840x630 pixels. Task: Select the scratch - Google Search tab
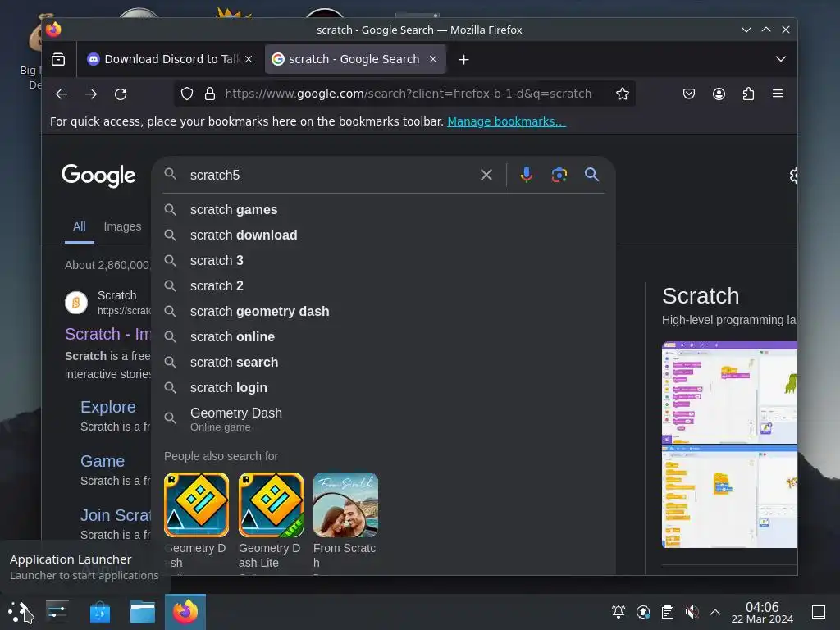[x=355, y=59]
